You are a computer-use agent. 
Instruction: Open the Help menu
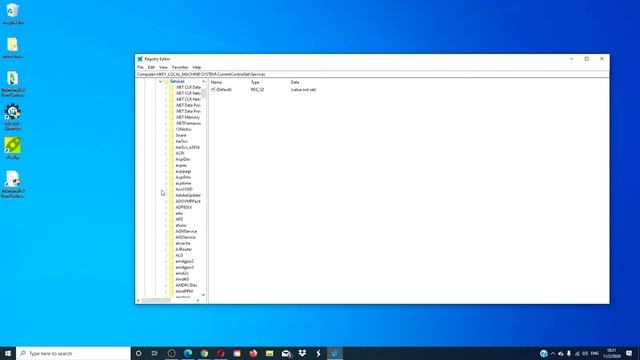[x=197, y=67]
